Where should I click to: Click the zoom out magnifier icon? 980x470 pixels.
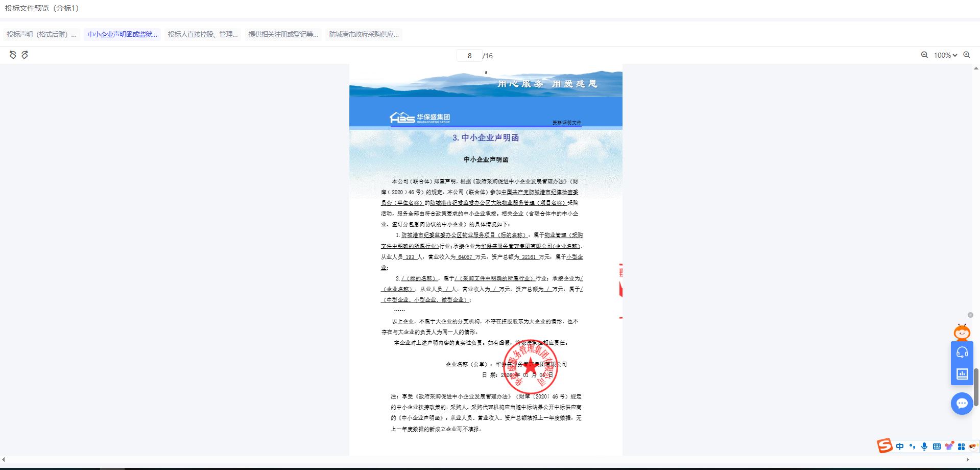coord(924,55)
